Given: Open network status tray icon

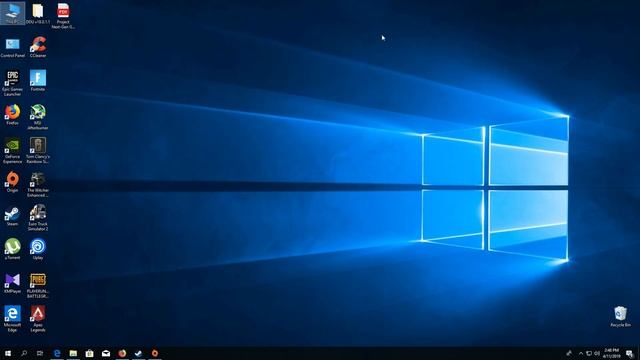Looking at the screenshot, I should click(589, 353).
